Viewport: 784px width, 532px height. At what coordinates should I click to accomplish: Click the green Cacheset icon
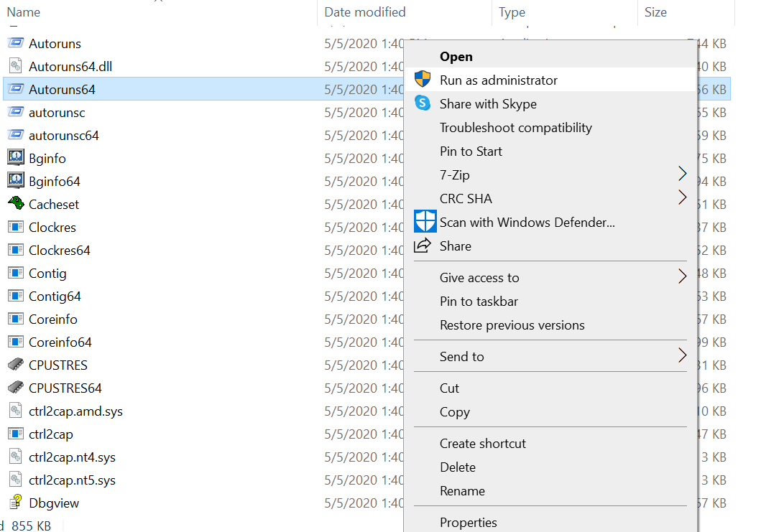tap(17, 204)
